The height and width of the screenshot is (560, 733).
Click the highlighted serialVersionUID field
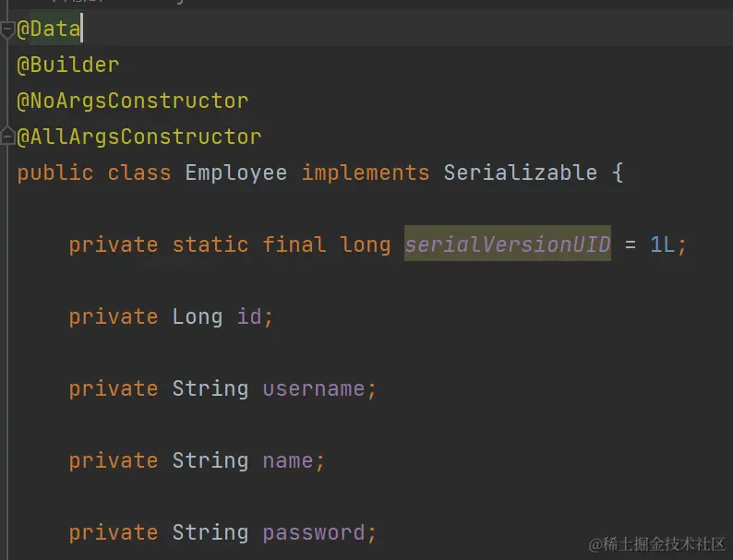(508, 244)
